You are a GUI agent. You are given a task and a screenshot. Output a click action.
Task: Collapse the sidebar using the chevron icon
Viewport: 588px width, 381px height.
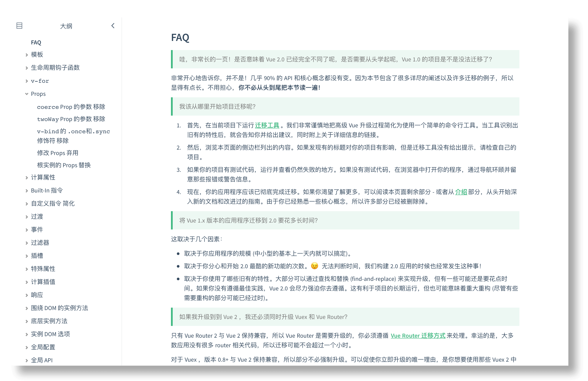113,25
